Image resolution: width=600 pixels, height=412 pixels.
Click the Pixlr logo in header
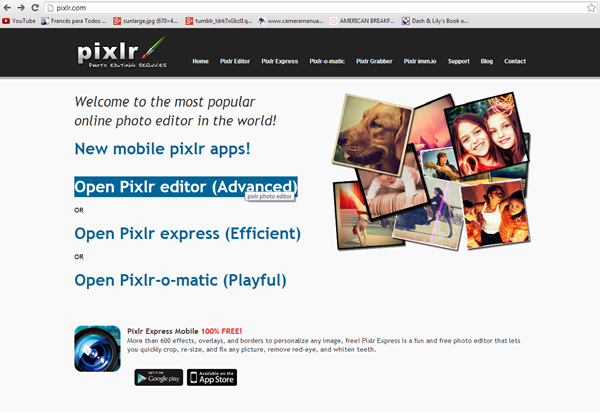pyautogui.click(x=119, y=52)
